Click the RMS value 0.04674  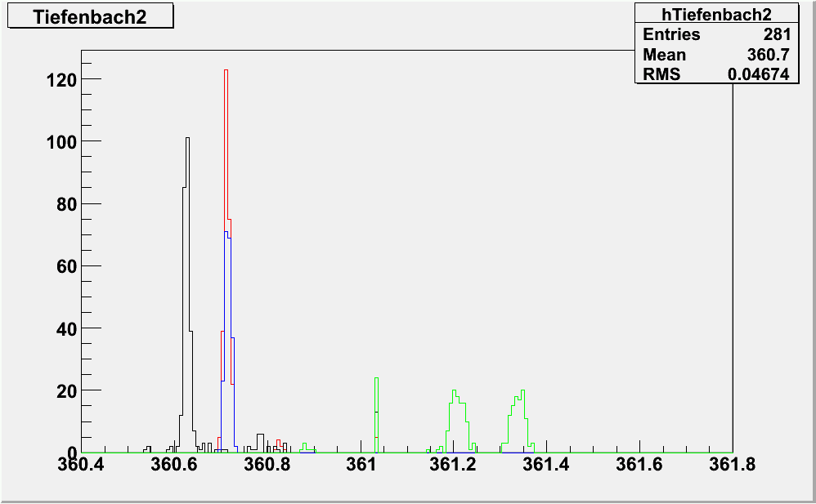[x=759, y=74]
